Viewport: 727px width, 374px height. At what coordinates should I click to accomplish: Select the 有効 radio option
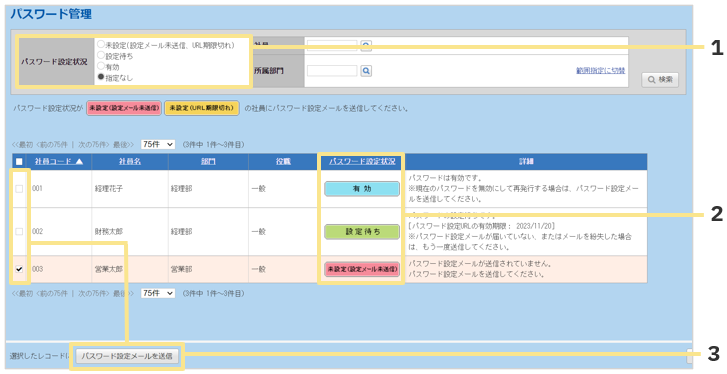click(x=101, y=66)
